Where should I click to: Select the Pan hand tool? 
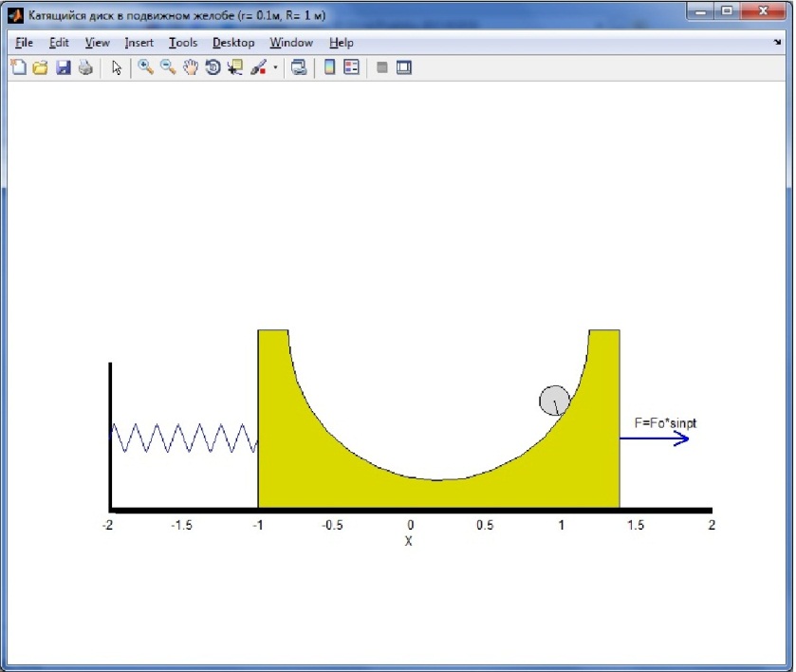191,67
